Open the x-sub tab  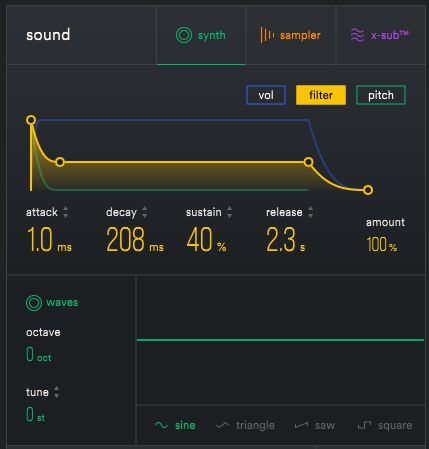pos(381,35)
